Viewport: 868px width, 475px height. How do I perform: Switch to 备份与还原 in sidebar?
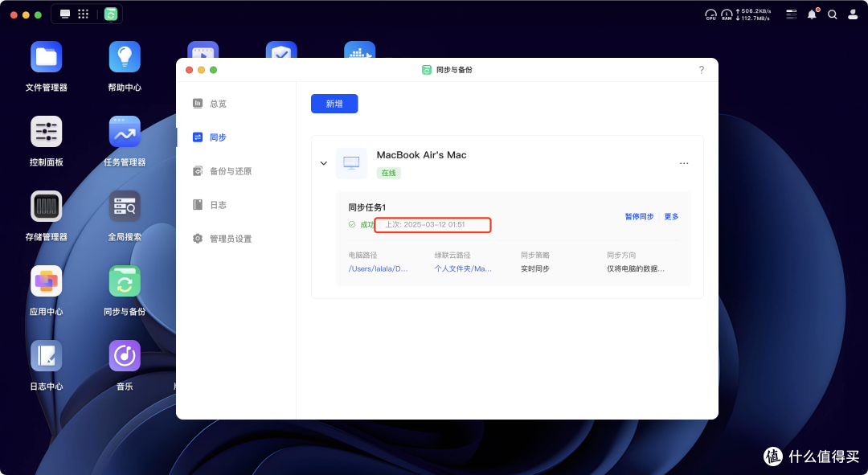pyautogui.click(x=231, y=171)
